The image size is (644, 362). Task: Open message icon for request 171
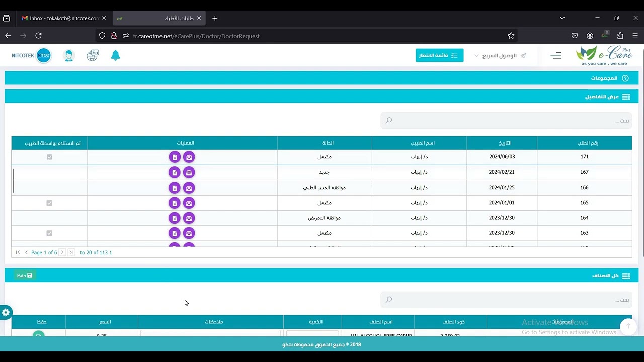click(189, 157)
